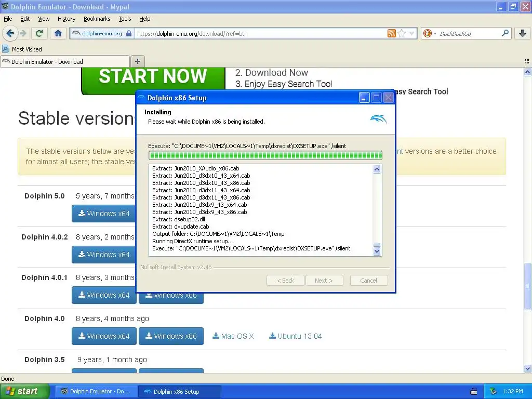This screenshot has height=399, width=532.
Task: Download Dolphin 4.0 Windows x86
Action: [x=171, y=336]
